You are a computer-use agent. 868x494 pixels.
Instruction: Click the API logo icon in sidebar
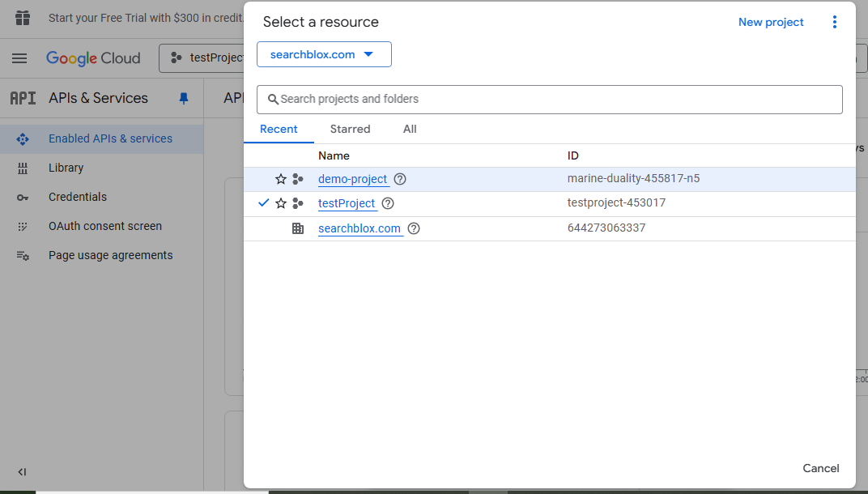(x=23, y=98)
